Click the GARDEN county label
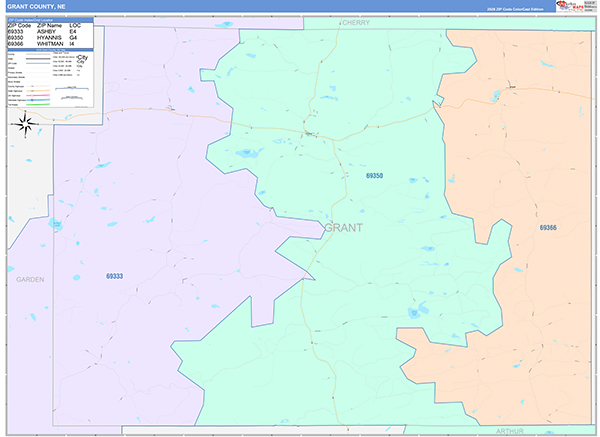The width and height of the screenshot is (600, 437). click(x=30, y=280)
